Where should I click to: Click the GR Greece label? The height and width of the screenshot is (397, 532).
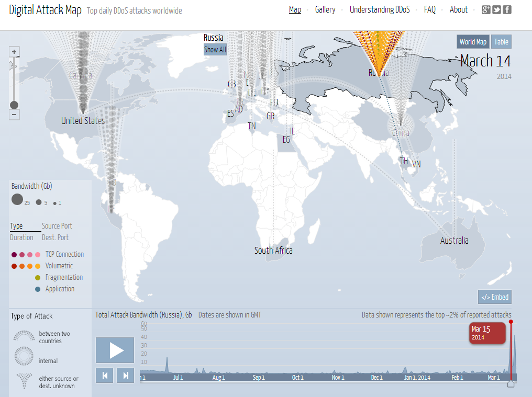pyautogui.click(x=270, y=116)
